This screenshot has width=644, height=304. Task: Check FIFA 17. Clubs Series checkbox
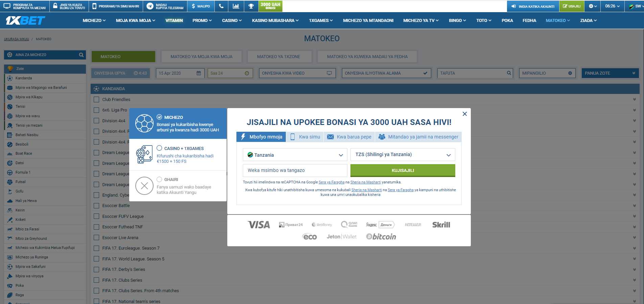[96, 280]
